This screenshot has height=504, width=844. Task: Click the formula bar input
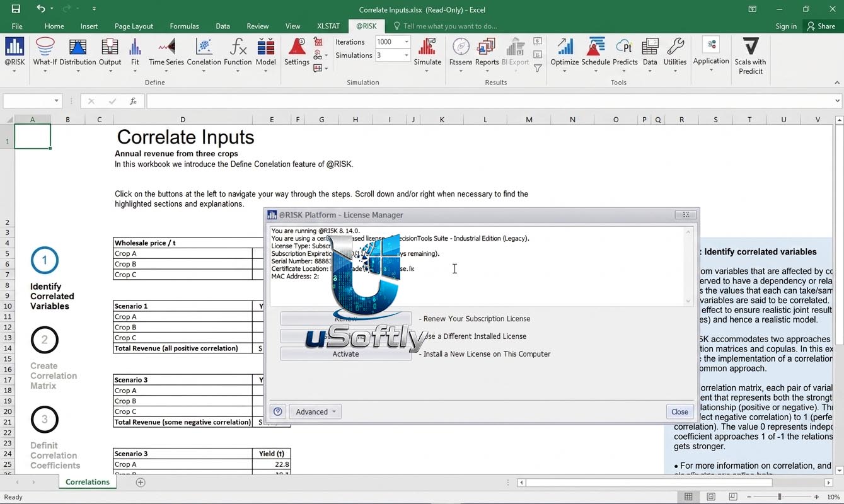pyautogui.click(x=489, y=101)
